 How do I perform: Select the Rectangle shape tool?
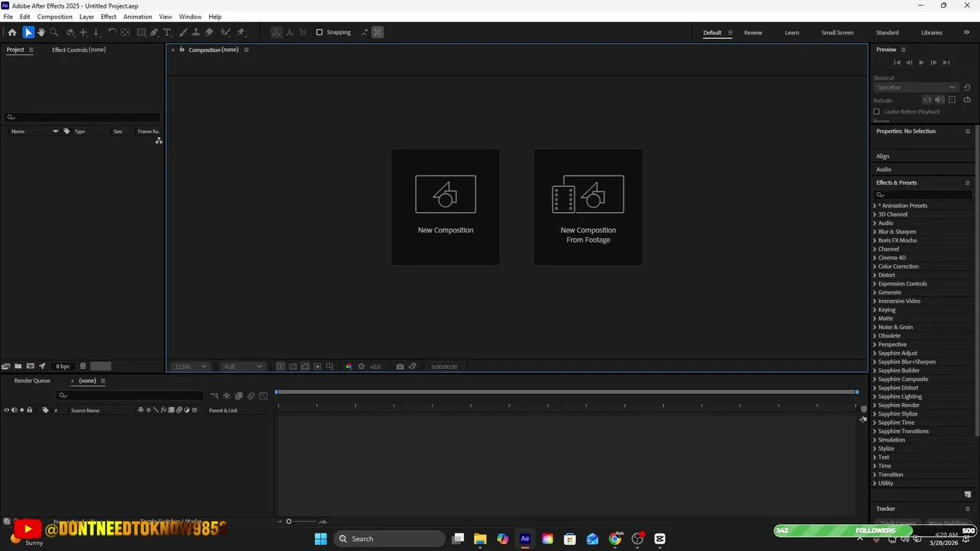coord(142,32)
